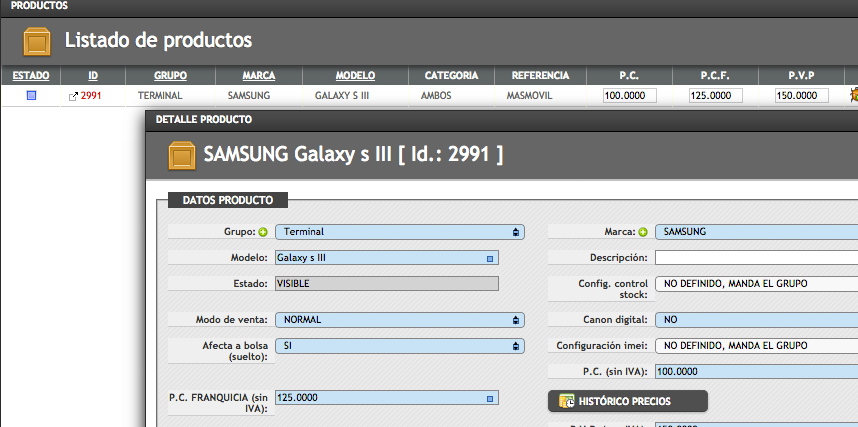Focus the P.C. (sin IVA) field

click(756, 372)
